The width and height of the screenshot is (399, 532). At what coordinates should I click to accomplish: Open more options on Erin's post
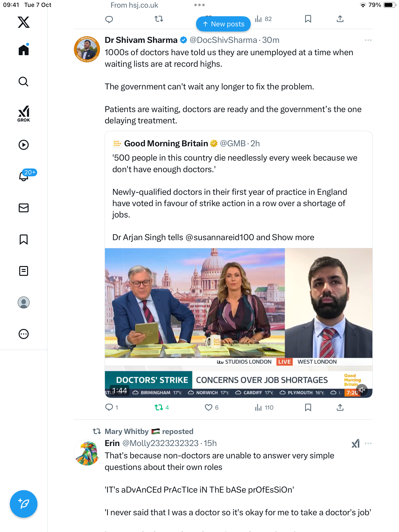point(368,443)
